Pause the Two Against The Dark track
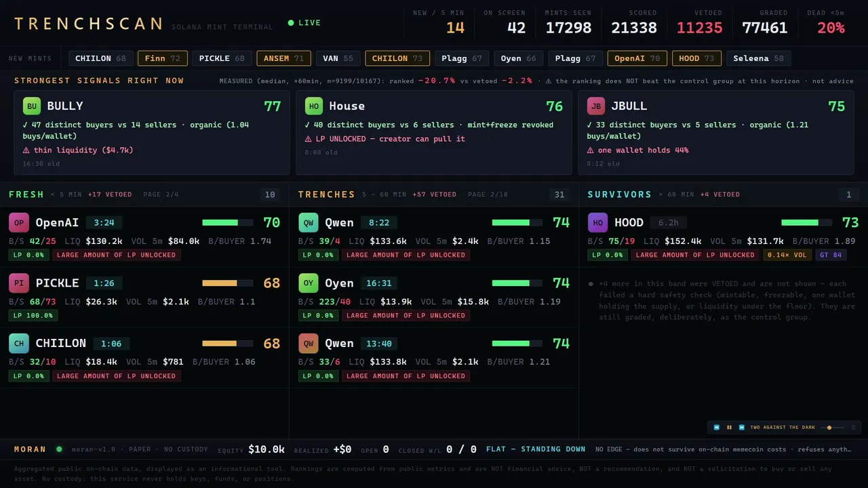 coord(730,428)
